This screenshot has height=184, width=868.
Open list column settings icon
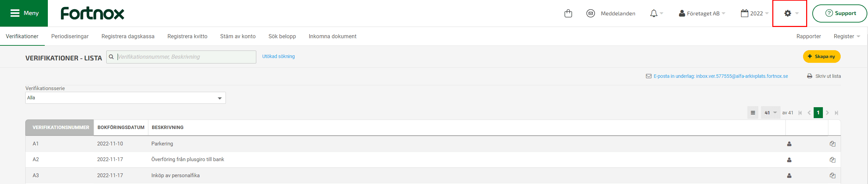pos(752,113)
